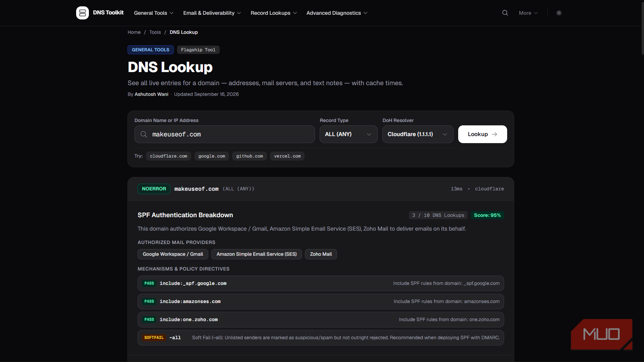
Task: Click the GENERAL TOOLS category badge
Action: (x=151, y=50)
